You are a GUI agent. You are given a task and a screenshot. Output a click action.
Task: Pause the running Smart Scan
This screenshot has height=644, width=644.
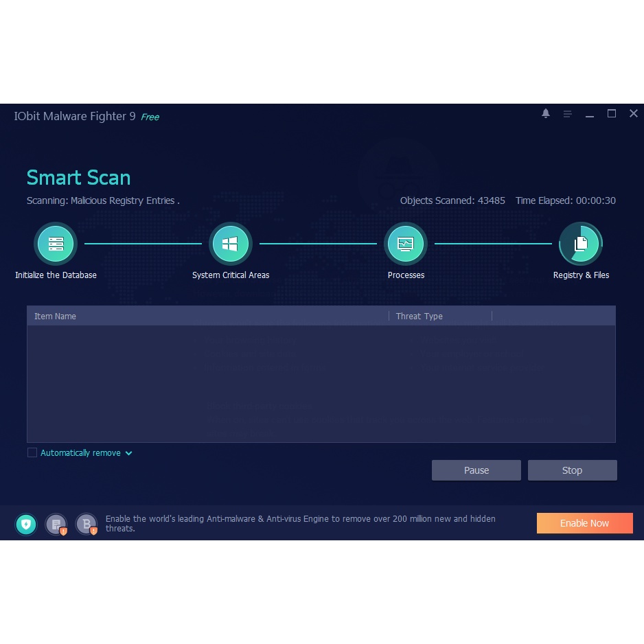tap(476, 470)
